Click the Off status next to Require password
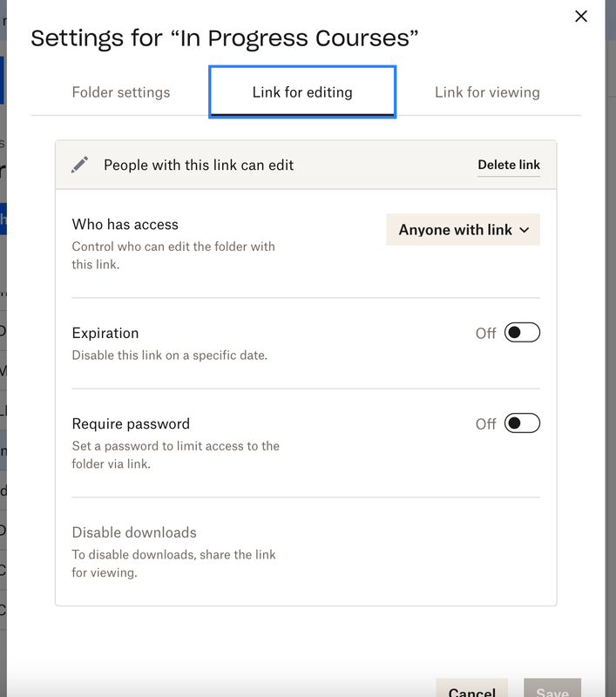The height and width of the screenshot is (697, 616). pos(485,424)
